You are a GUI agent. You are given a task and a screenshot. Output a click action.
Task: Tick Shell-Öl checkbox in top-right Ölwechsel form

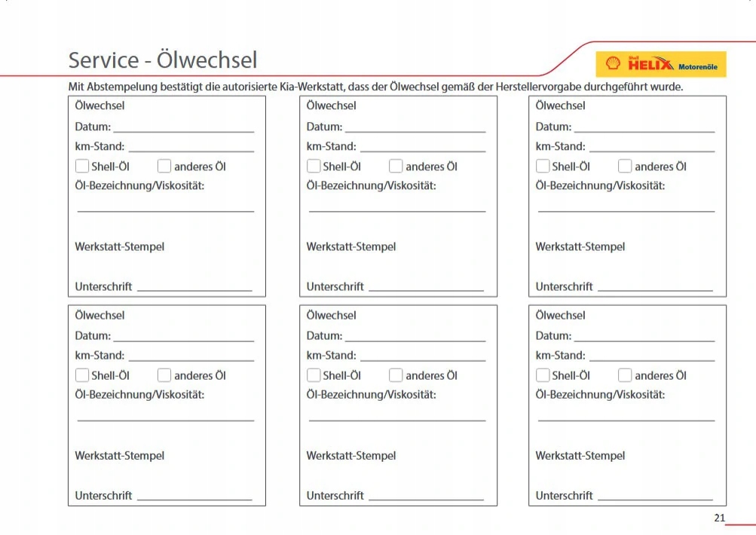[x=543, y=166]
